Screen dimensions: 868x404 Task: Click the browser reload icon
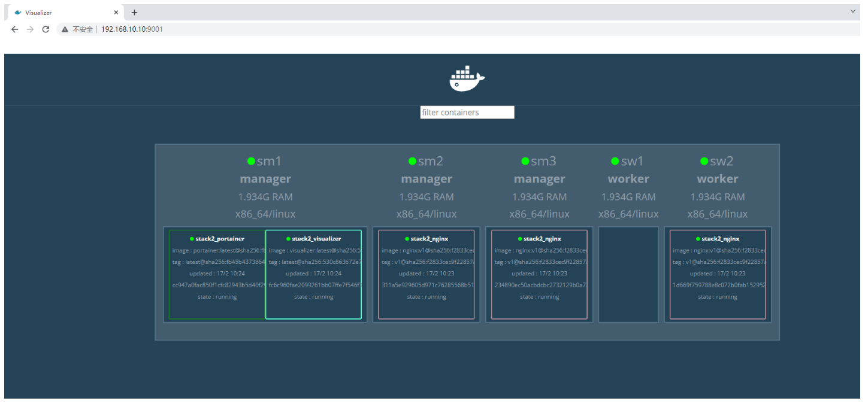tap(46, 28)
